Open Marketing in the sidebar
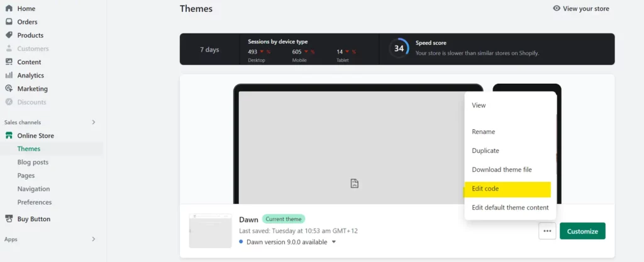Viewport: 644px width, 262px height. [x=33, y=89]
